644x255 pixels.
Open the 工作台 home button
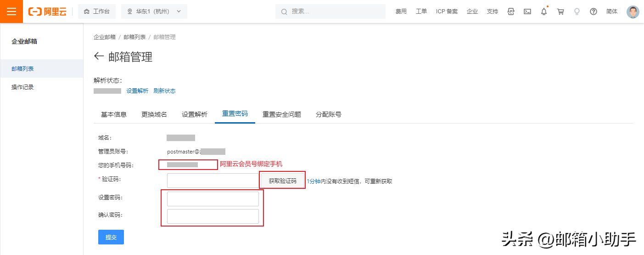[x=97, y=11]
